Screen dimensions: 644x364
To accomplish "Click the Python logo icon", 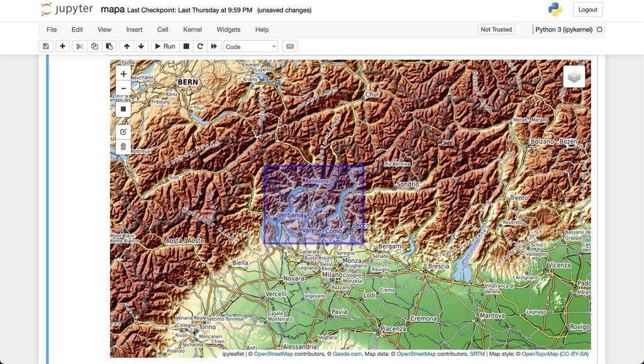I will (x=555, y=9).
